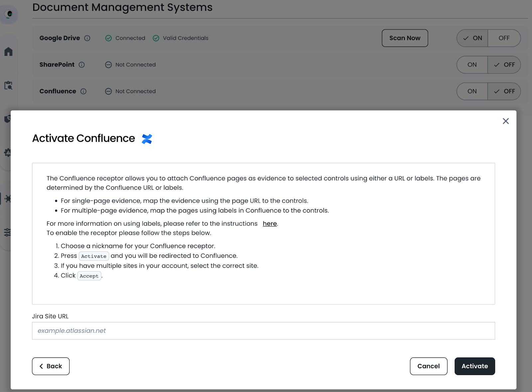
Task: Click the 'SharePoint' row name
Action: [57, 65]
